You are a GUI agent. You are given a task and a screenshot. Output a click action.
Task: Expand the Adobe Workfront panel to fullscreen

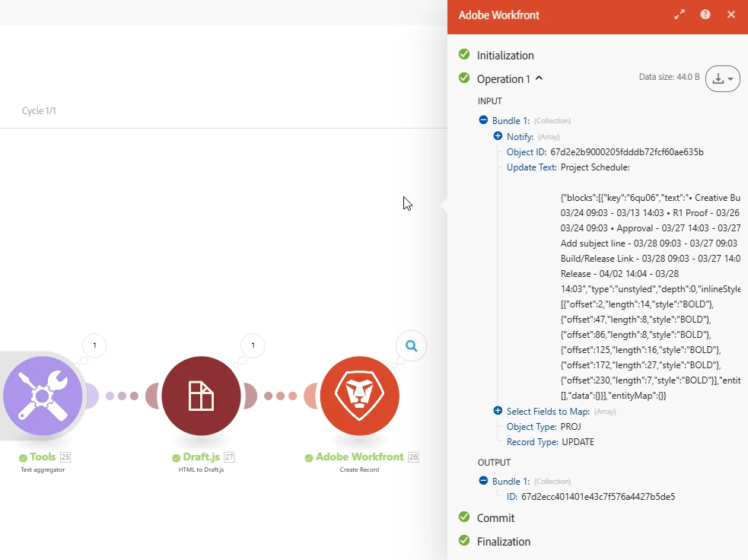click(680, 14)
